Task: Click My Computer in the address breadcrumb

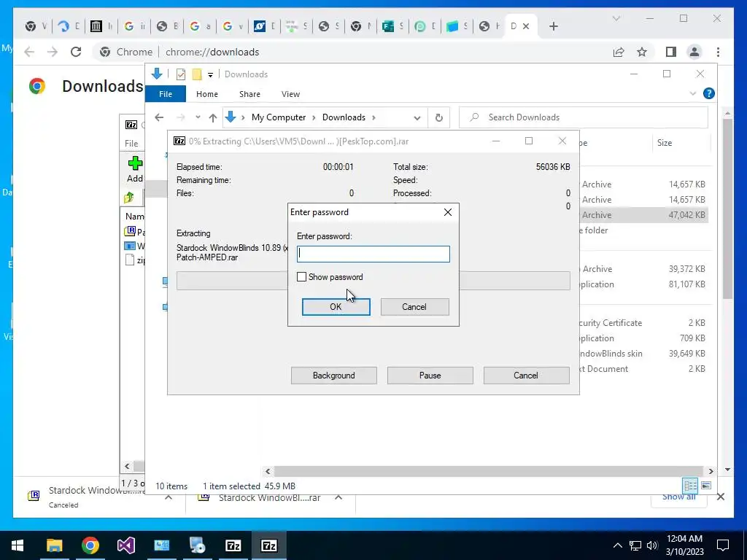Action: coord(279,117)
